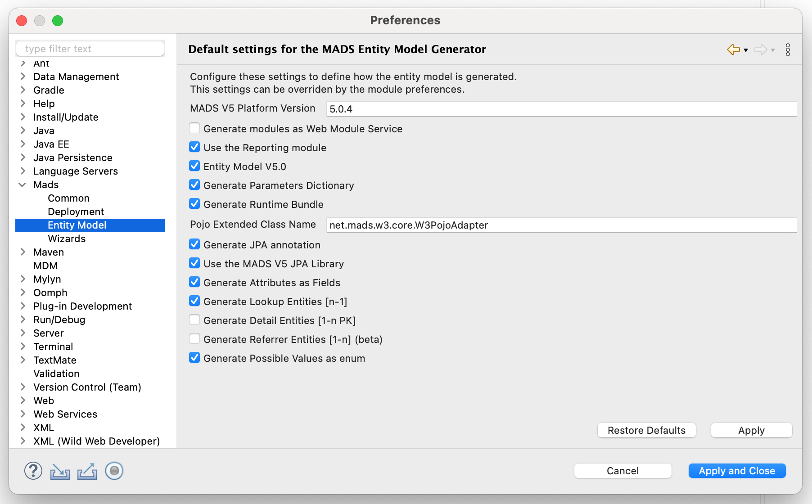Navigate back using the yellow back arrow

[733, 49]
